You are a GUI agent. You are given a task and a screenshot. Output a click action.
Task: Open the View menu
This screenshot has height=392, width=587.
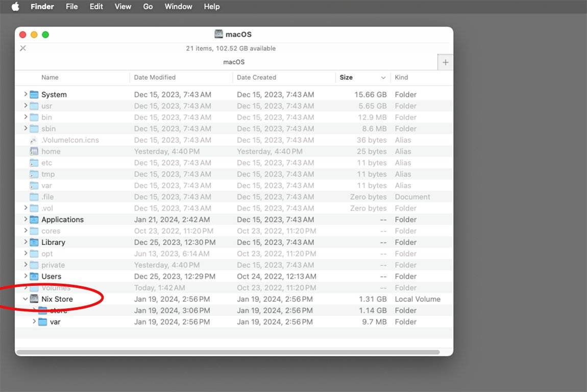(123, 7)
